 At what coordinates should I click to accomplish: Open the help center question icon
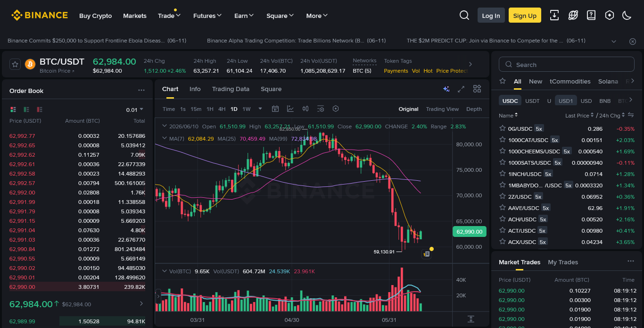(591, 15)
